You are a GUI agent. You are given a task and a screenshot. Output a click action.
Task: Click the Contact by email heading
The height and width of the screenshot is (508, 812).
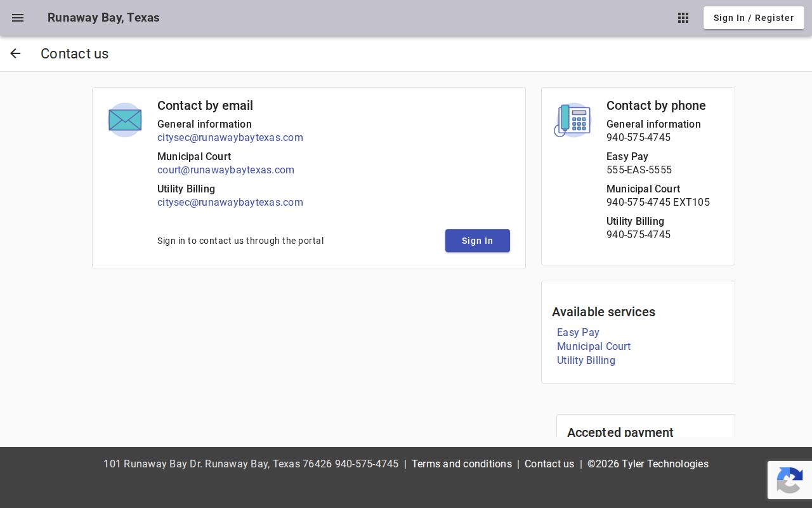click(205, 105)
